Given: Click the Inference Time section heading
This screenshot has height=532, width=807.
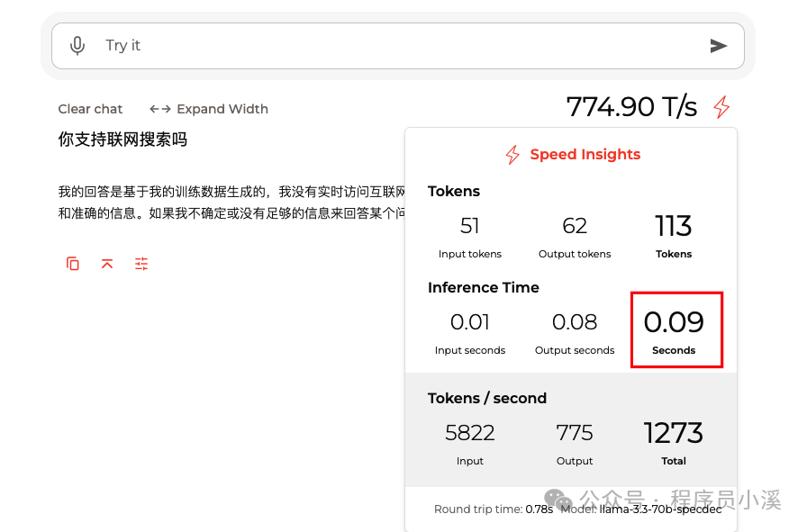Looking at the screenshot, I should [484, 288].
